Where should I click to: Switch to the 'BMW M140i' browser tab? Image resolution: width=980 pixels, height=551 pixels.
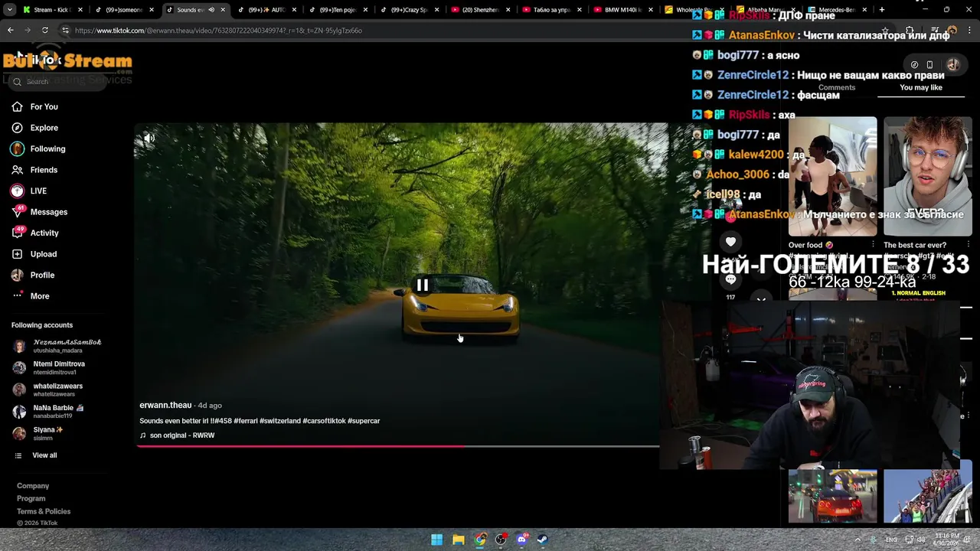click(x=622, y=10)
